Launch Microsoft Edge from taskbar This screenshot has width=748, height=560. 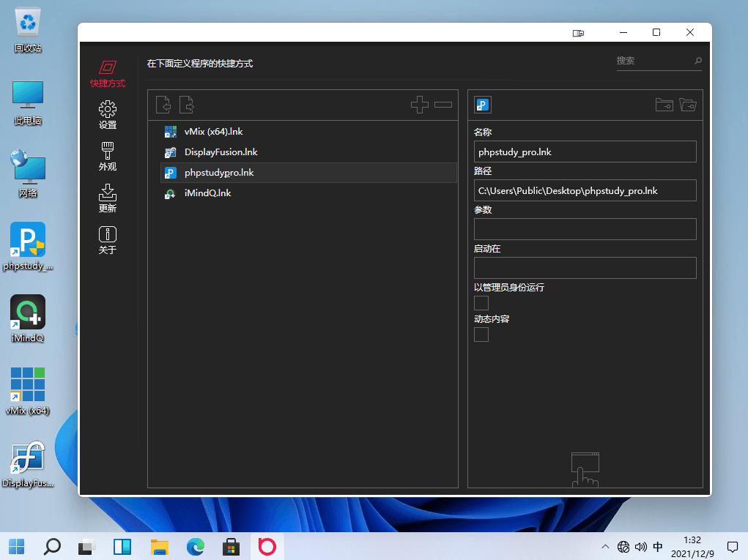click(x=195, y=546)
